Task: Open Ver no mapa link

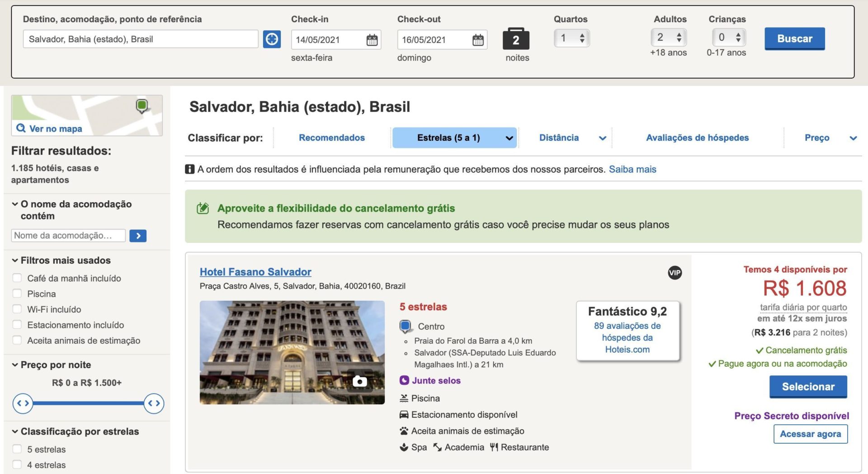Action: [56, 128]
